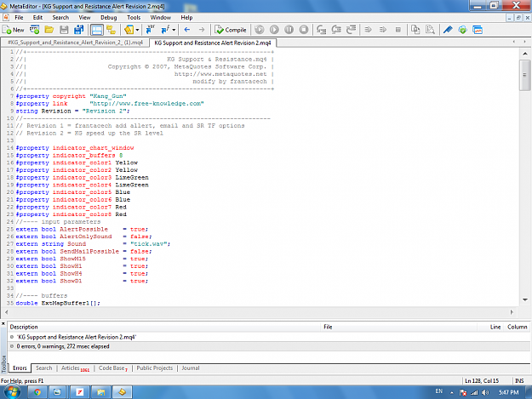The image size is (532, 399).
Task: Select 'KG Support and Resistance Alert Revision 2.mq4' log row
Action: 269,337
